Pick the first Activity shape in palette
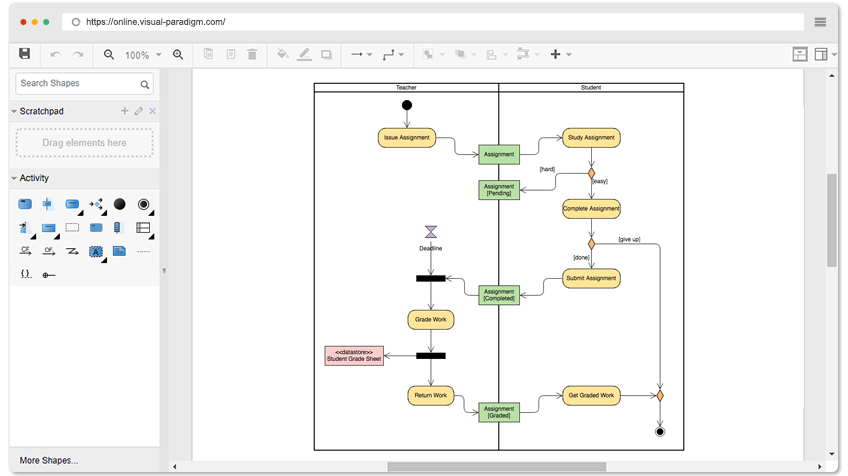Viewport: 848px width, 476px height. coord(25,204)
